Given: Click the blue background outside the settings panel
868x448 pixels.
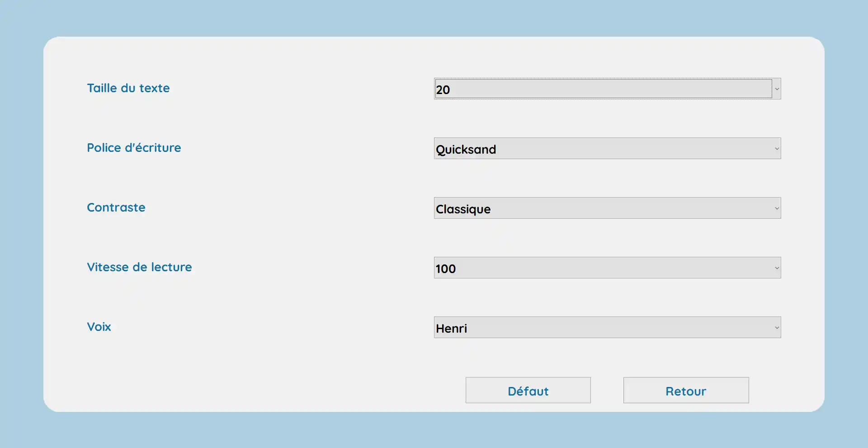Looking at the screenshot, I should point(434,18).
